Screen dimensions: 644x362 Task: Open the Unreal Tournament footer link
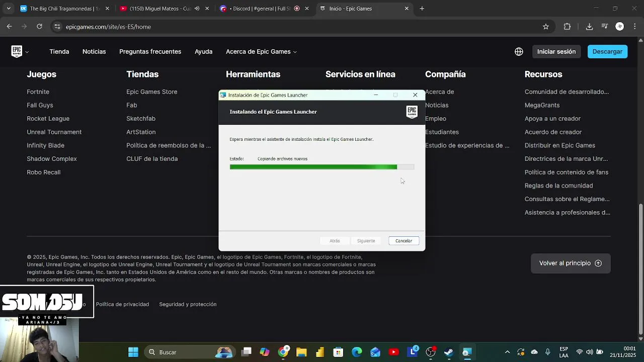pyautogui.click(x=54, y=132)
